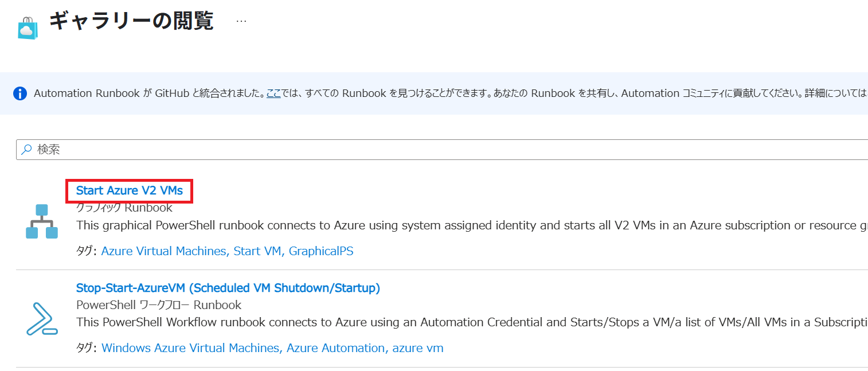Click the magnifier icon in the search box
The image size is (868, 371).
click(x=26, y=150)
